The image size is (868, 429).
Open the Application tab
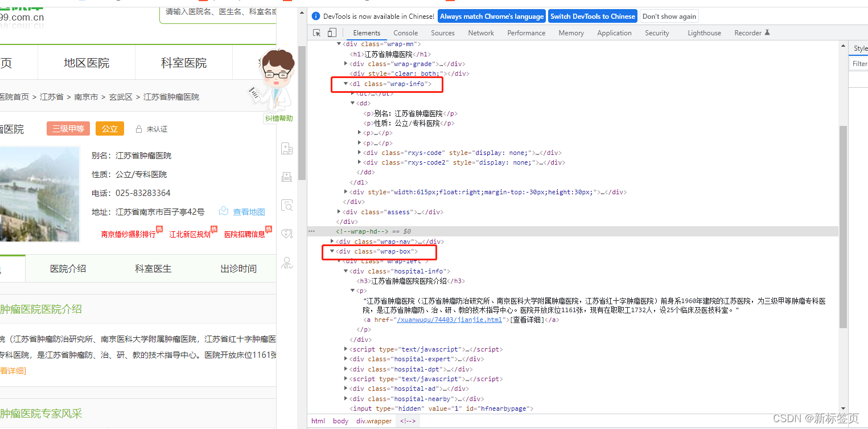point(614,33)
